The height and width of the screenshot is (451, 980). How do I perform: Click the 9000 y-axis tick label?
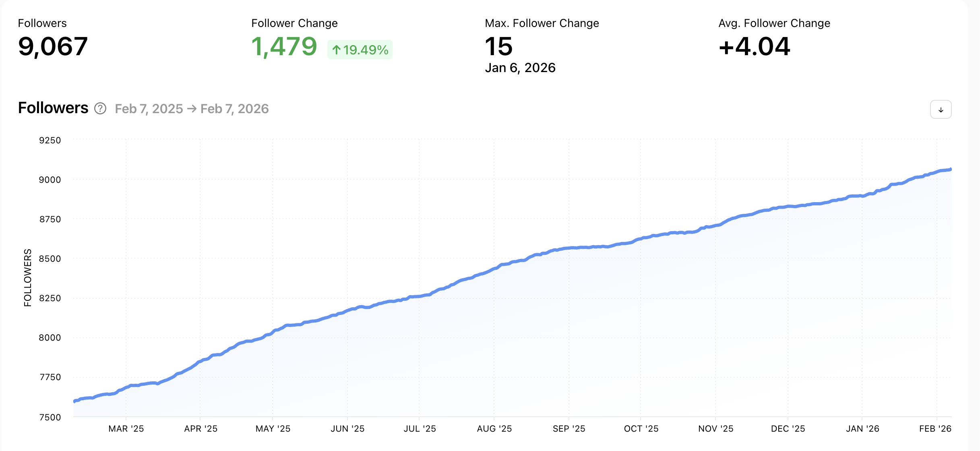pos(50,180)
